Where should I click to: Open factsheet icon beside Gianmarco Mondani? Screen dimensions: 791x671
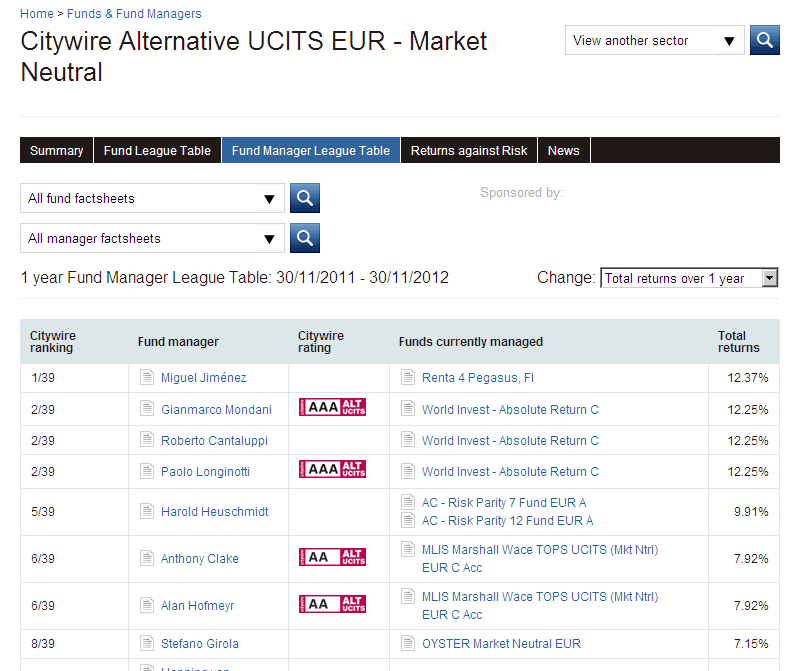[147, 409]
